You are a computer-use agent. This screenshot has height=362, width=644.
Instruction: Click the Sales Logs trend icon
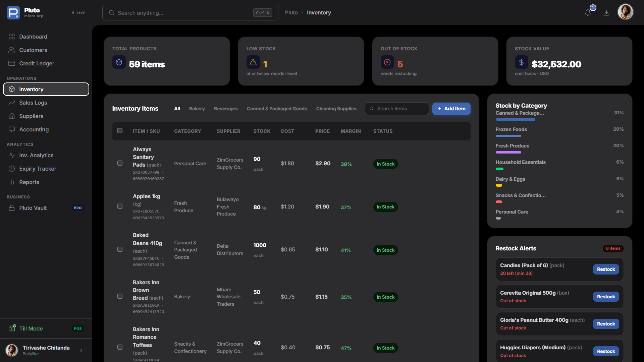[12, 103]
